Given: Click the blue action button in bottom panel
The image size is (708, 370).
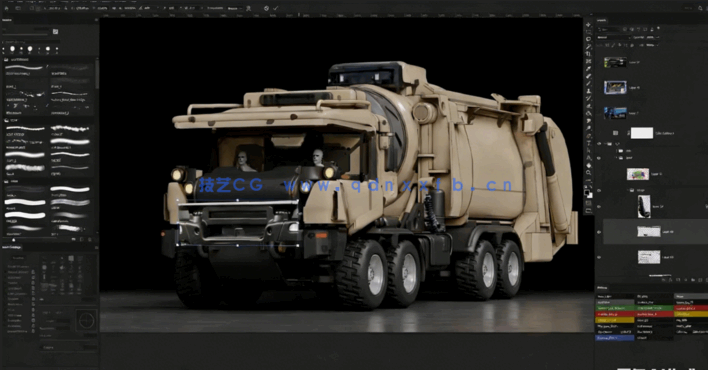Looking at the screenshot, I should click(x=615, y=337).
